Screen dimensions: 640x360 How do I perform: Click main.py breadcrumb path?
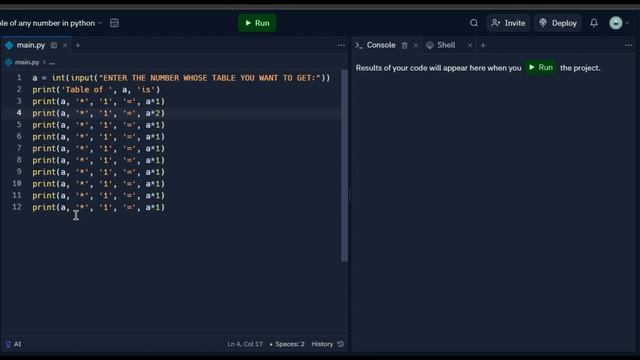(x=27, y=62)
